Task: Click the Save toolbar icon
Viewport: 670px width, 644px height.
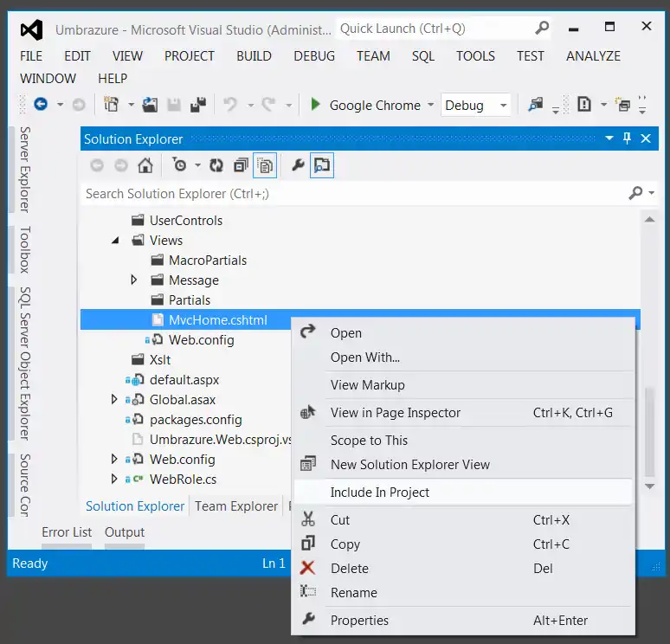Action: point(173,105)
